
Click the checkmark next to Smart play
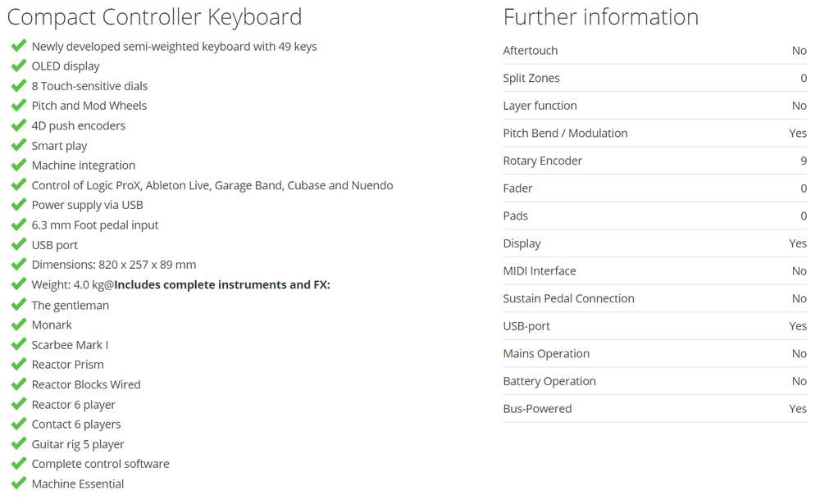[x=18, y=145]
